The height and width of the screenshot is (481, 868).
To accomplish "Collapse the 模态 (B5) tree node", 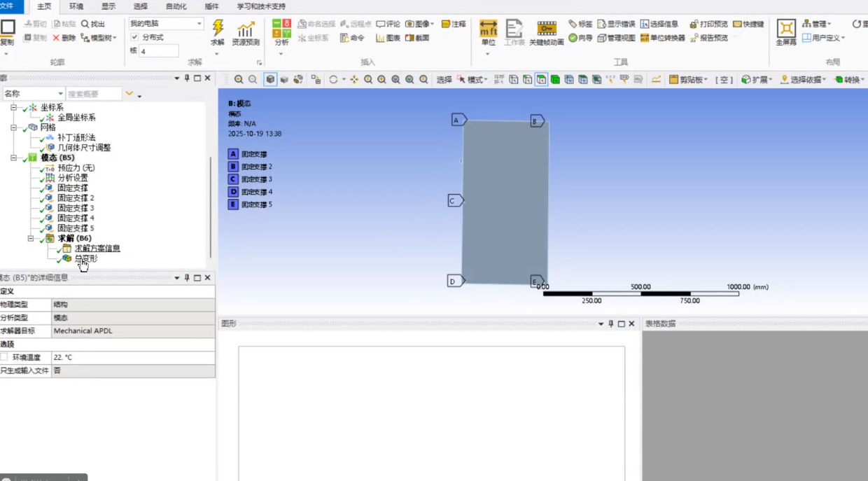I will coord(14,158).
